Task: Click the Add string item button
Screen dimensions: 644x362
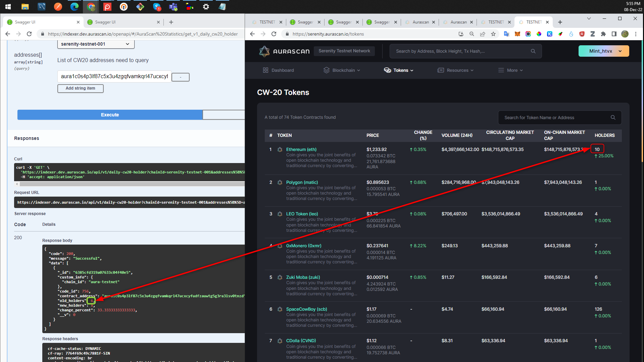Action: click(81, 88)
